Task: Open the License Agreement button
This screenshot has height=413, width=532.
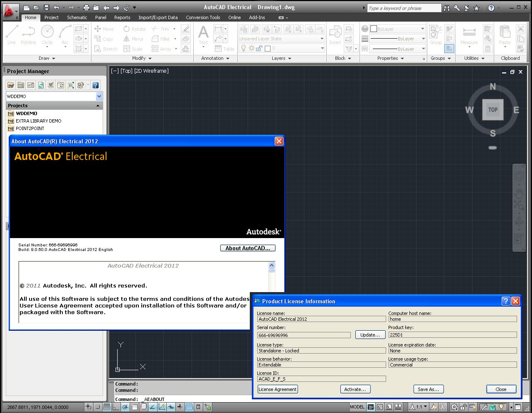Action: coord(278,389)
